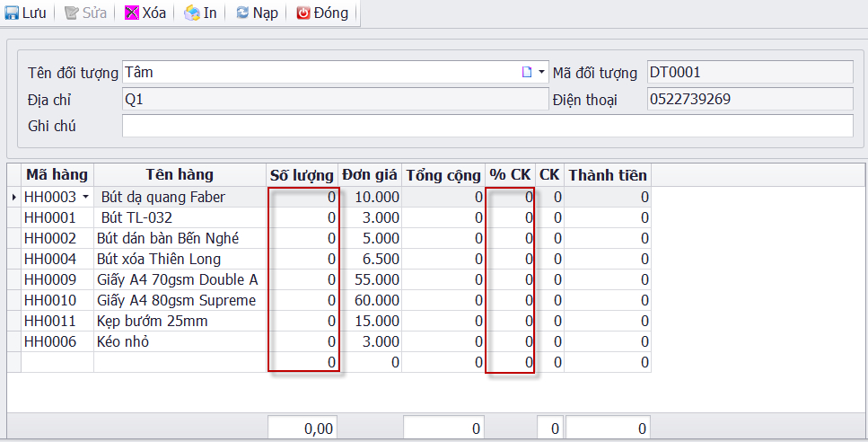Select the HH0001 code cell
Image resolution: width=868 pixels, height=442 pixels.
(x=57, y=217)
